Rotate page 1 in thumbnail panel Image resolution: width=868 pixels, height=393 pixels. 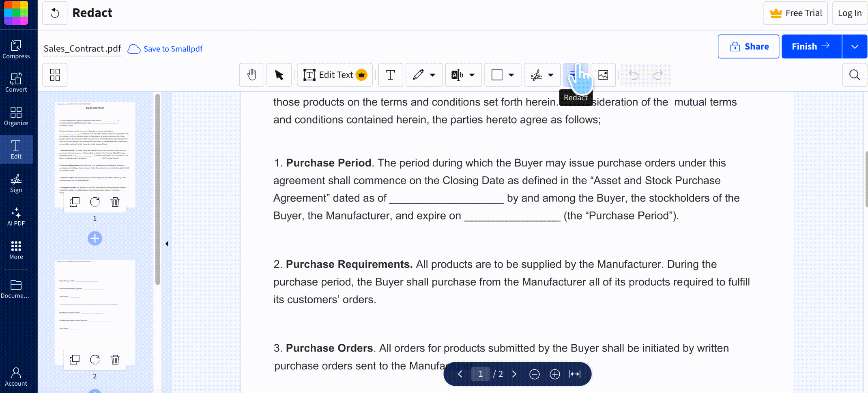click(95, 202)
